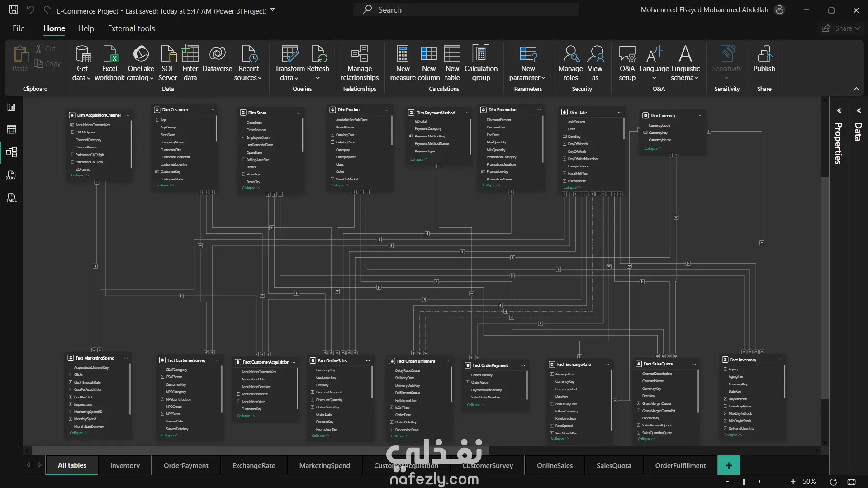Zoom in with the plus button

coord(793,482)
